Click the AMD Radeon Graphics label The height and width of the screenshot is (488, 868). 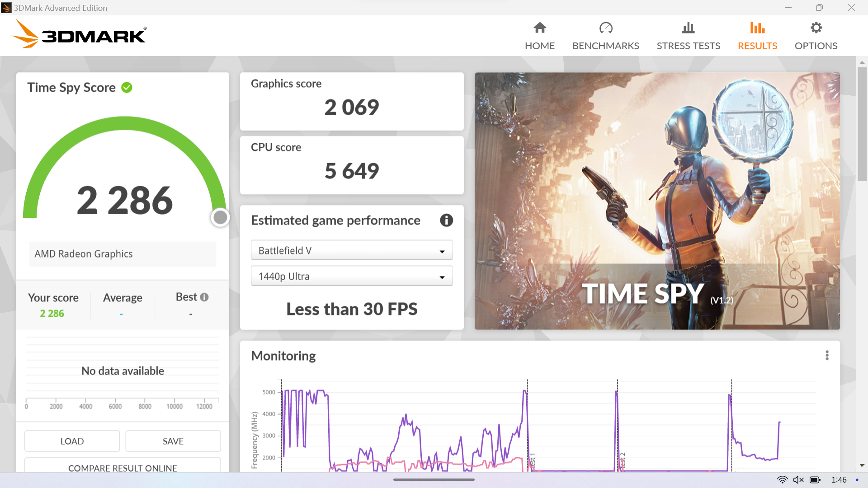click(84, 254)
